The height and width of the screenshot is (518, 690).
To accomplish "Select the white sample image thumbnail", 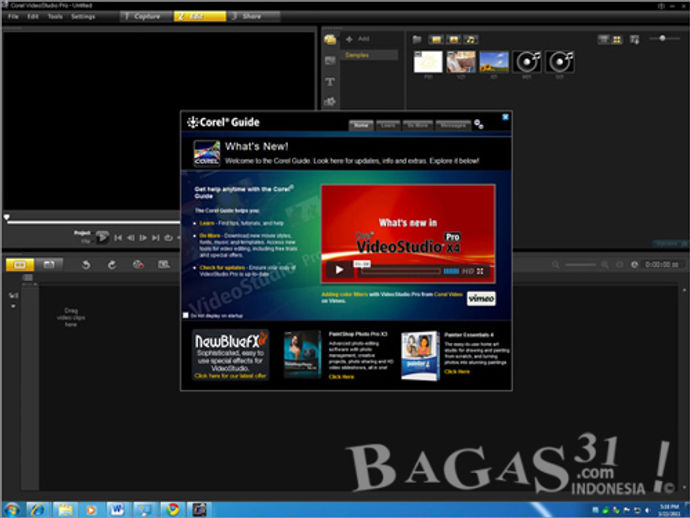I will point(428,62).
